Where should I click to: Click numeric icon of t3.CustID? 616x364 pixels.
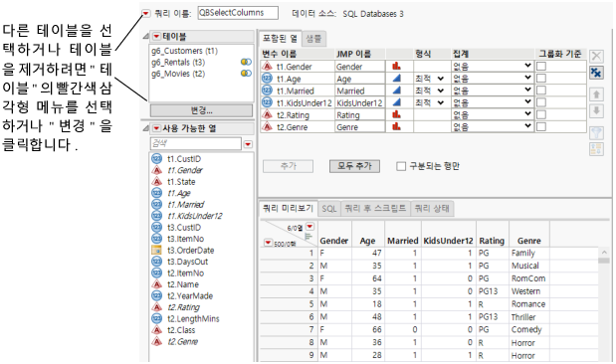click(157, 227)
